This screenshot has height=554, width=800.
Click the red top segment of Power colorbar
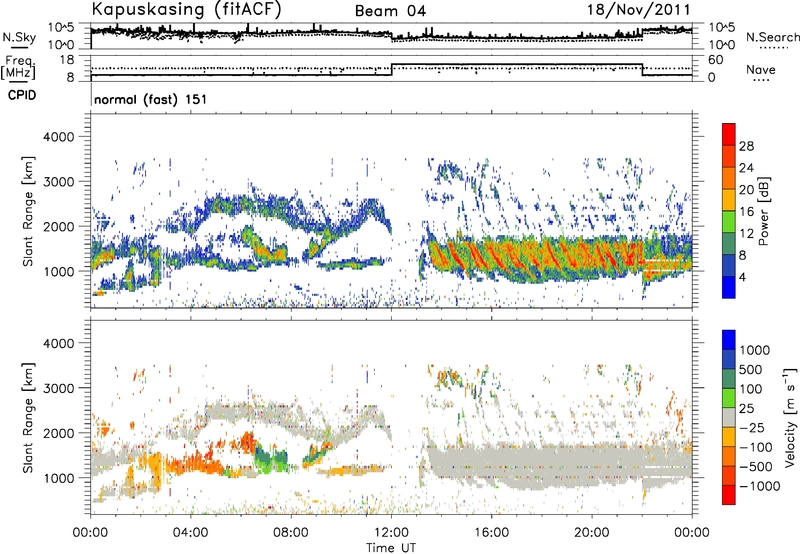point(729,135)
